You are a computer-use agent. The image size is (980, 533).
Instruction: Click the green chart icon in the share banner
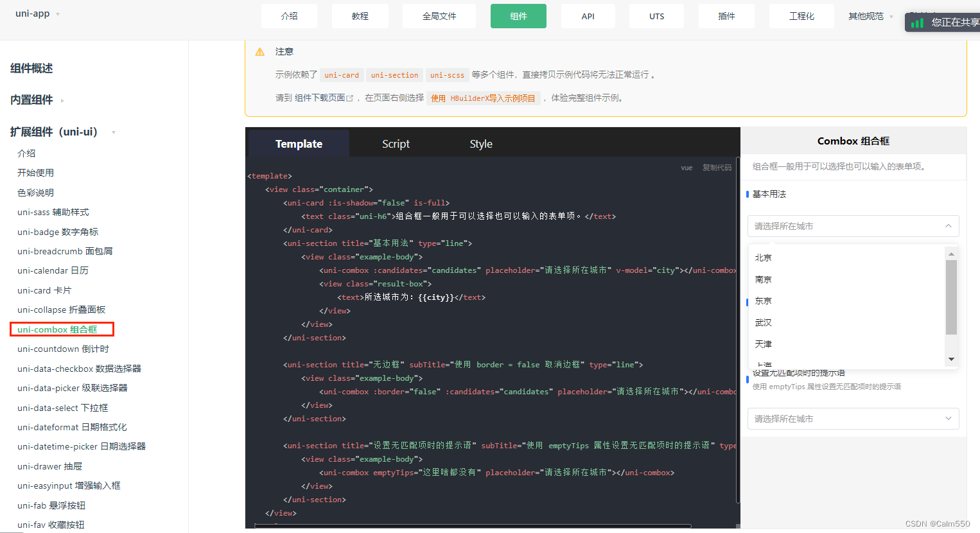917,21
